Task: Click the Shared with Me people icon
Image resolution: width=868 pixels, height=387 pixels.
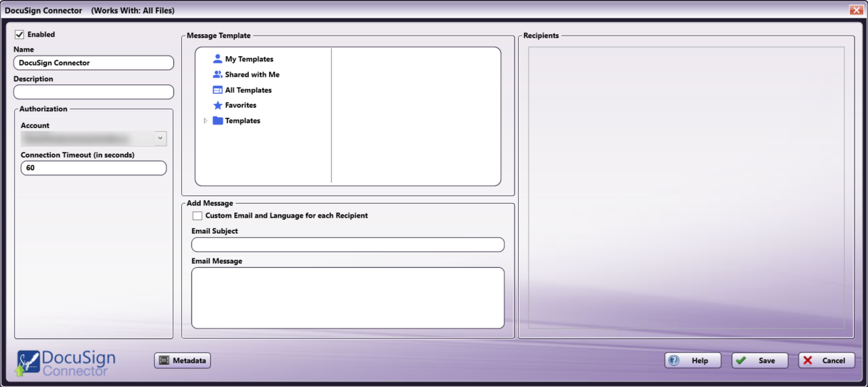Action: click(x=218, y=74)
